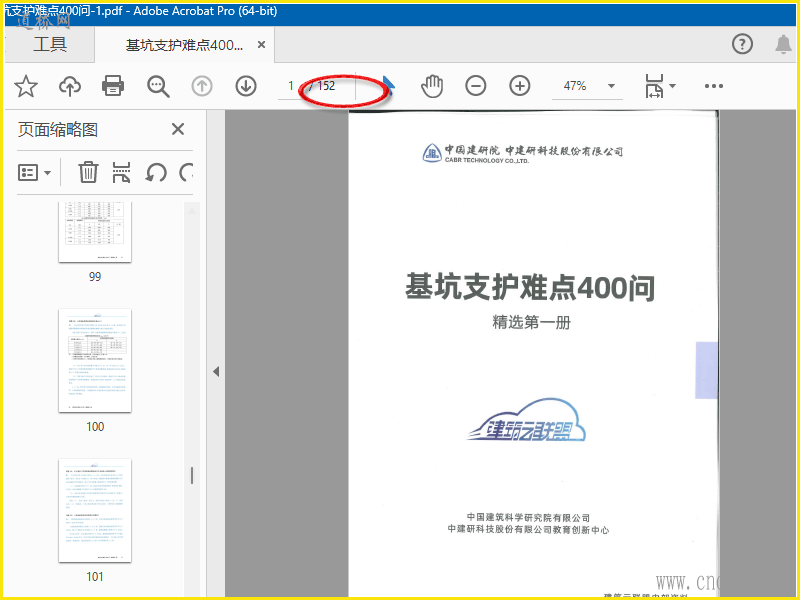Open the find text magnifier tool

(158, 86)
